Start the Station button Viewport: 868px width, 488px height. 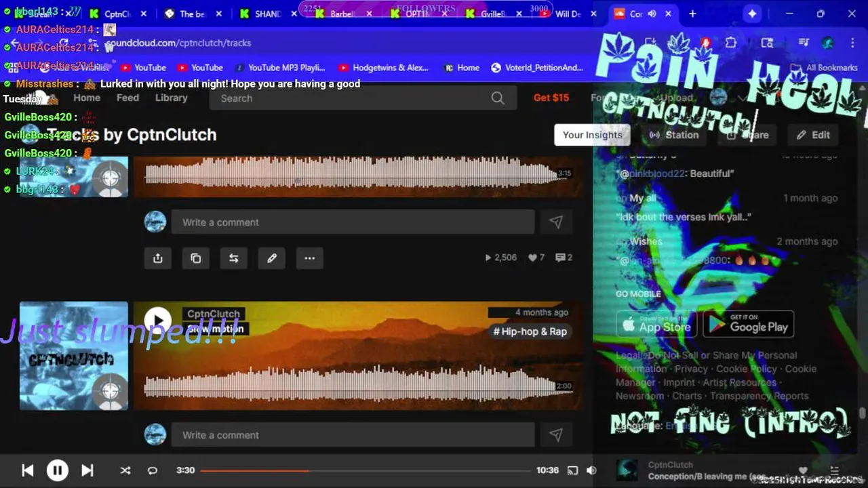pyautogui.click(x=674, y=135)
